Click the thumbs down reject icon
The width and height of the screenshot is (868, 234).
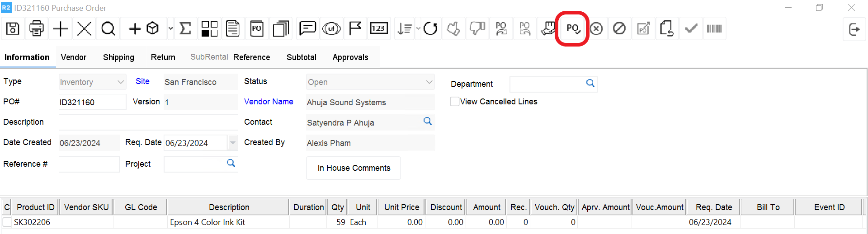(477, 29)
